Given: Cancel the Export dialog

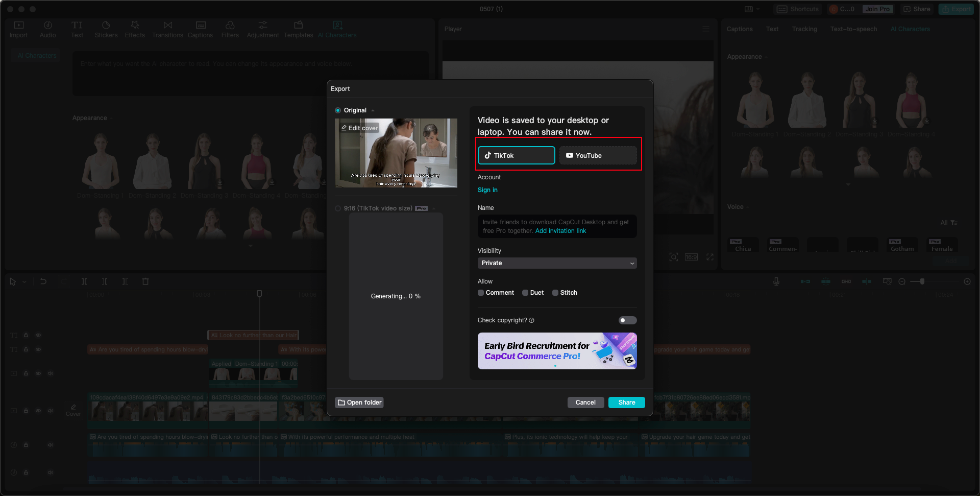Looking at the screenshot, I should [585, 403].
